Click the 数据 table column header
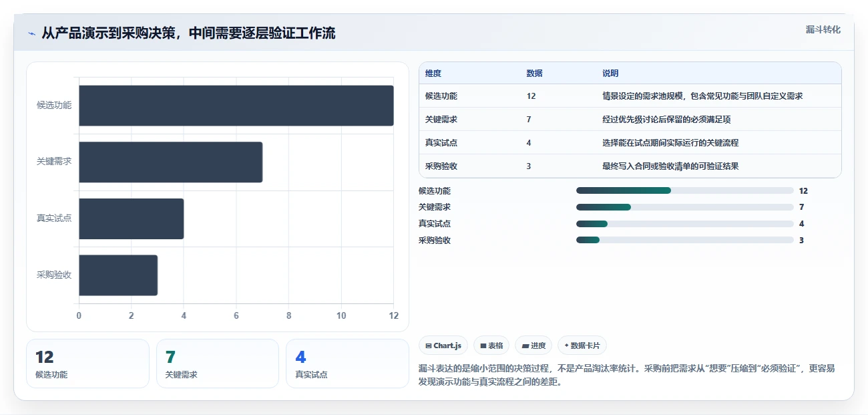 [534, 74]
